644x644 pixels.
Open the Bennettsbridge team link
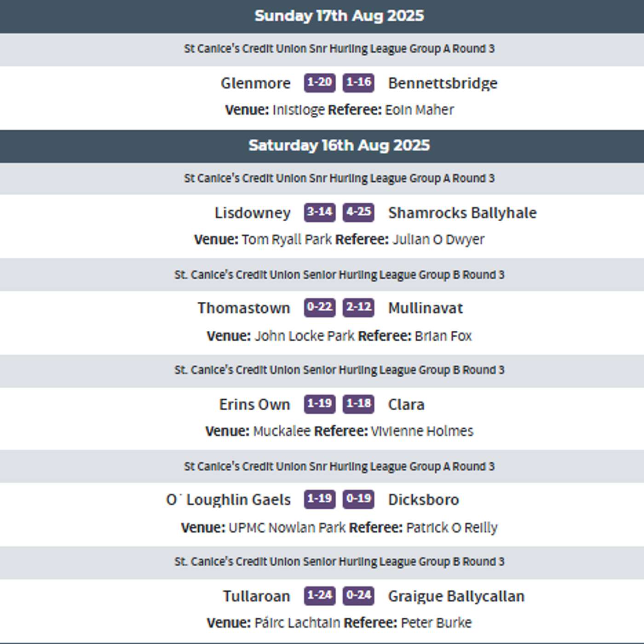(x=443, y=83)
